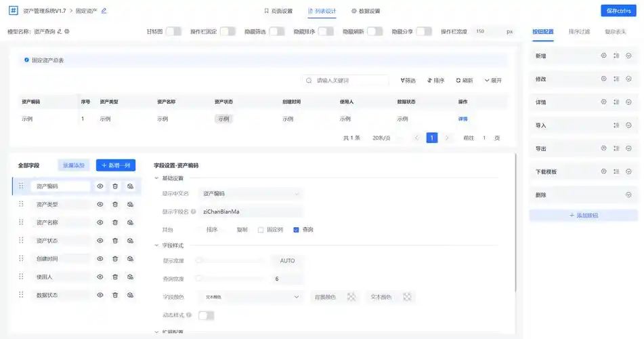Click the gear icon beside model name 资产查询
This screenshot has height=339, width=644.
coord(67,31)
